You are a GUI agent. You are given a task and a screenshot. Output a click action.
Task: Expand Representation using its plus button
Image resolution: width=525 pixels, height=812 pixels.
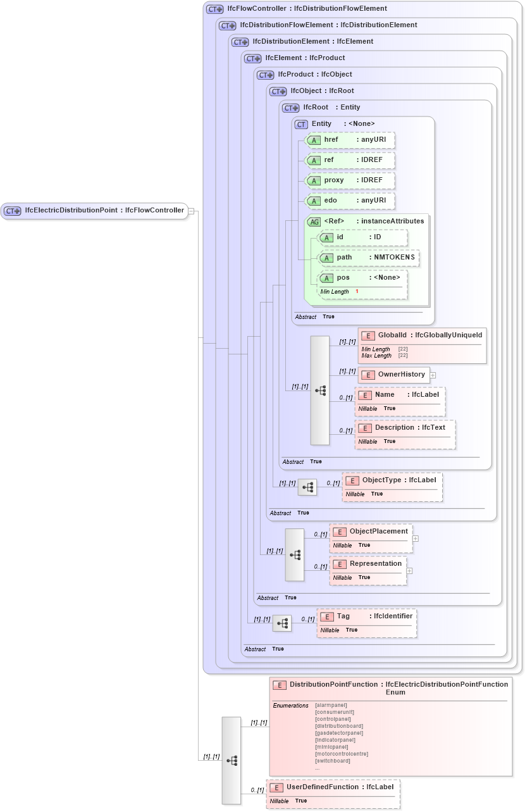(410, 571)
